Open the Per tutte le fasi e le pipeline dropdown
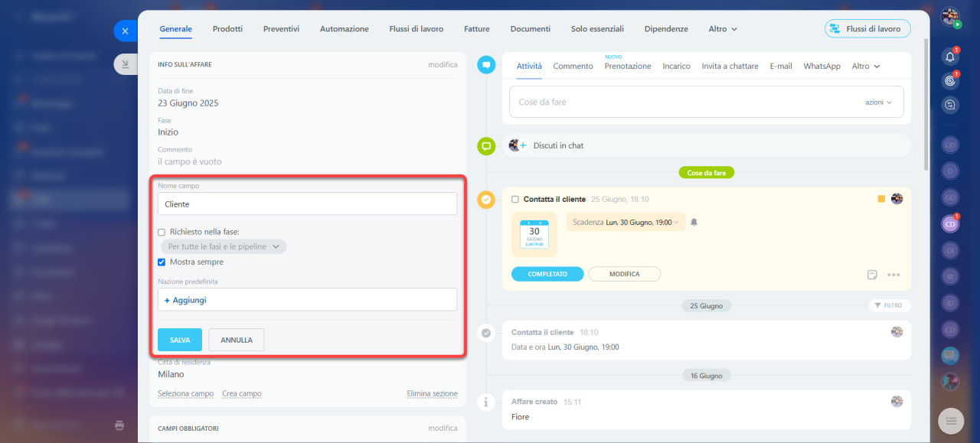This screenshot has height=443, width=980. coord(224,246)
